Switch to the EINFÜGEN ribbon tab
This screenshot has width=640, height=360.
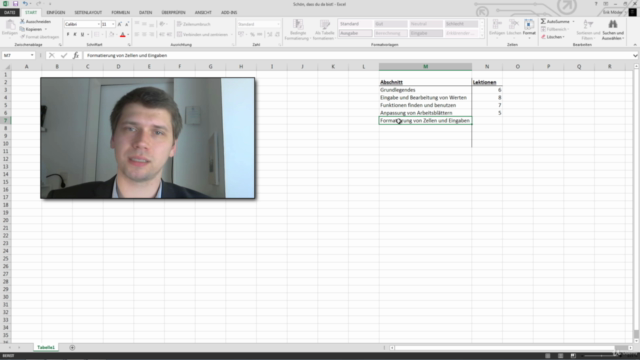56,13
